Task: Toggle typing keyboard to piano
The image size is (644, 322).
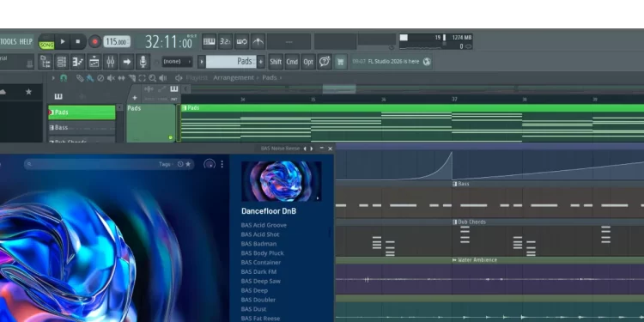Action: pos(209,41)
